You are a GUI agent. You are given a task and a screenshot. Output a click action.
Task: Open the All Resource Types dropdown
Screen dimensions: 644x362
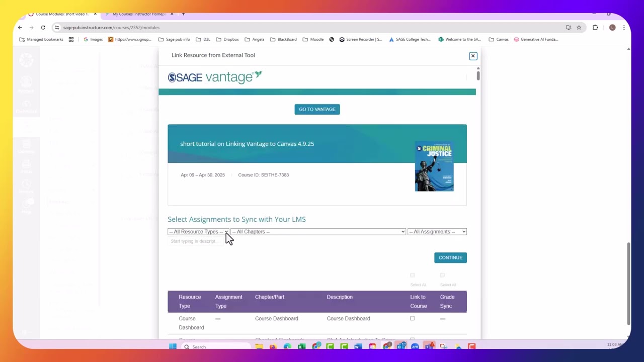point(198,232)
